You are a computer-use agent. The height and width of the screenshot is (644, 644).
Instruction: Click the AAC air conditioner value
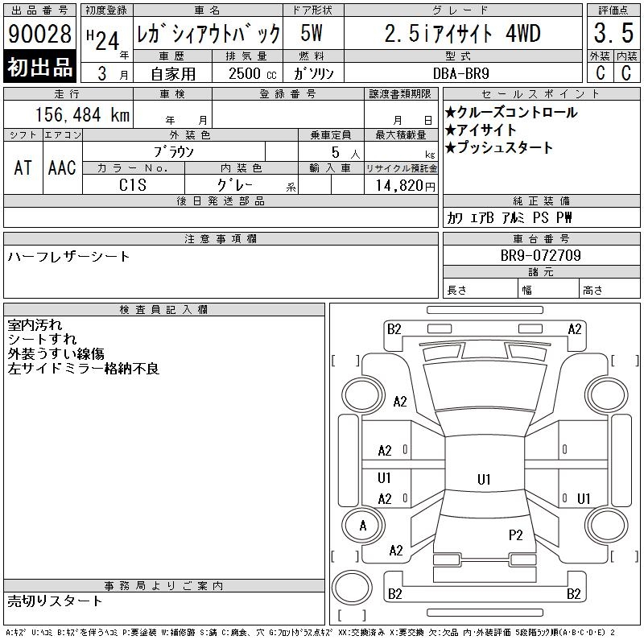[x=62, y=167]
